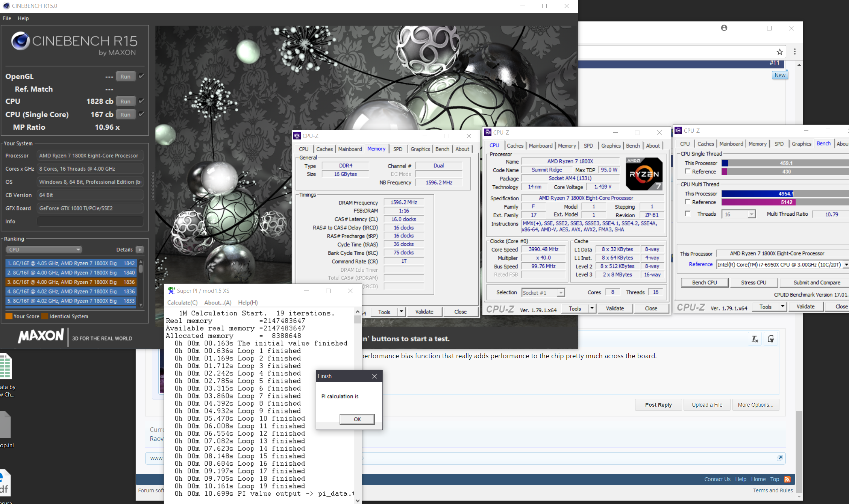Viewport: 849px width, 504px height.
Task: Bookmark the page with star icon
Action: (x=780, y=52)
